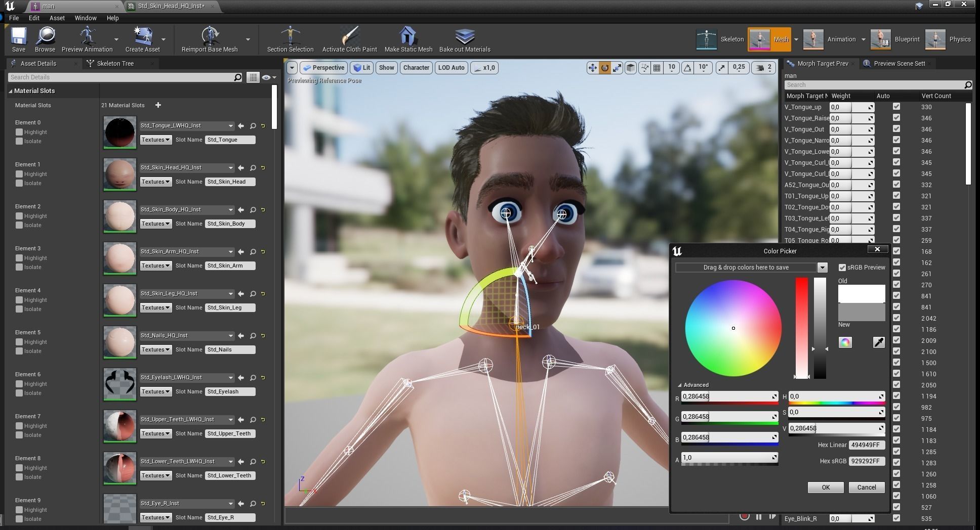Click the eyedropper icon in Color Picker
The height and width of the screenshot is (530, 980).
(879, 342)
